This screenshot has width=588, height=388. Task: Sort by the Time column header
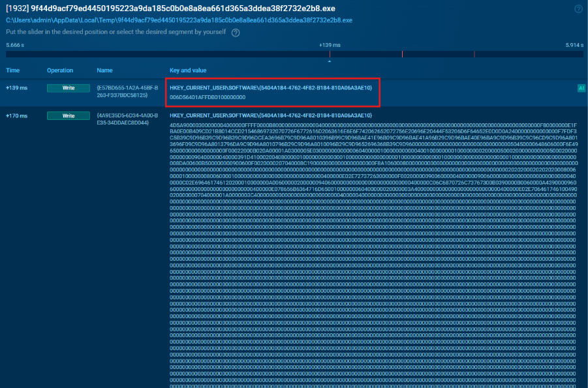[13, 70]
